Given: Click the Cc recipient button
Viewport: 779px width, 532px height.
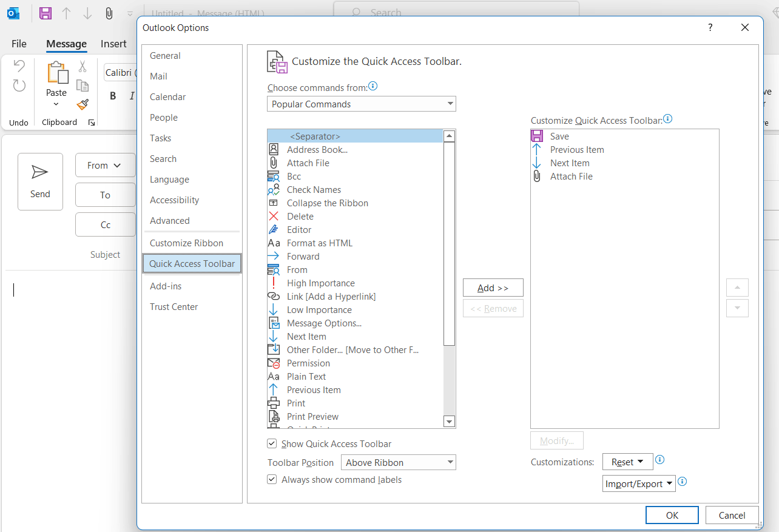Looking at the screenshot, I should [x=105, y=224].
